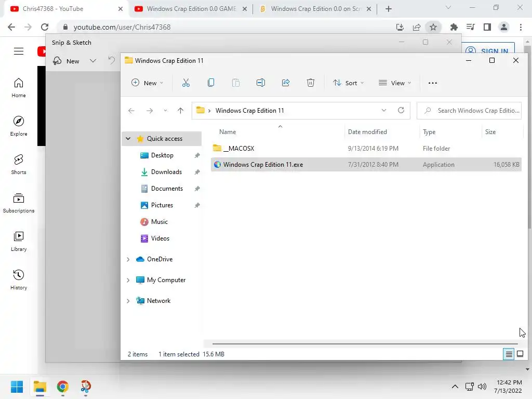Open Chrome extensions puzzle icon
This screenshot has width=532, height=399.
[454, 27]
